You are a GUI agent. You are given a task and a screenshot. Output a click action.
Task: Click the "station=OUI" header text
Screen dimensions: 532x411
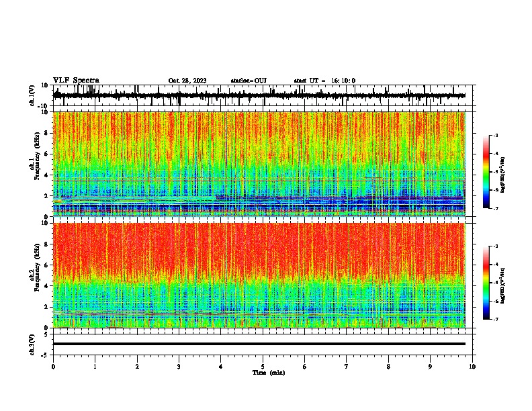pos(249,81)
